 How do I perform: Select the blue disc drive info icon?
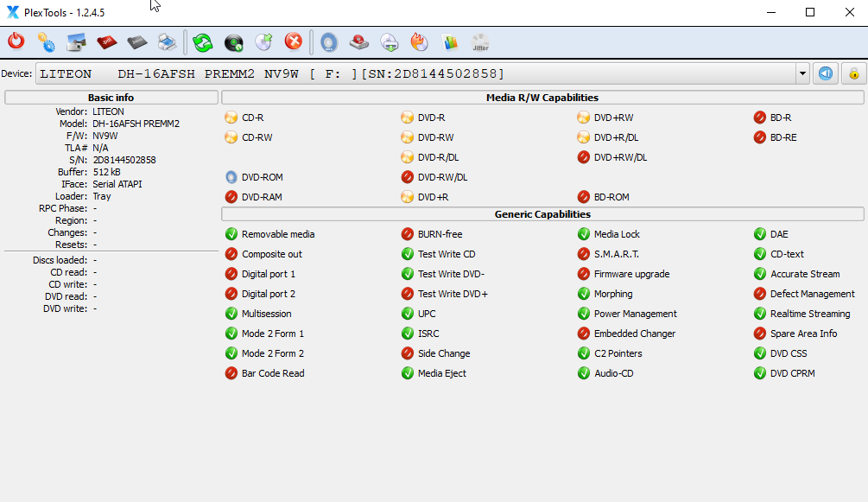(x=329, y=42)
